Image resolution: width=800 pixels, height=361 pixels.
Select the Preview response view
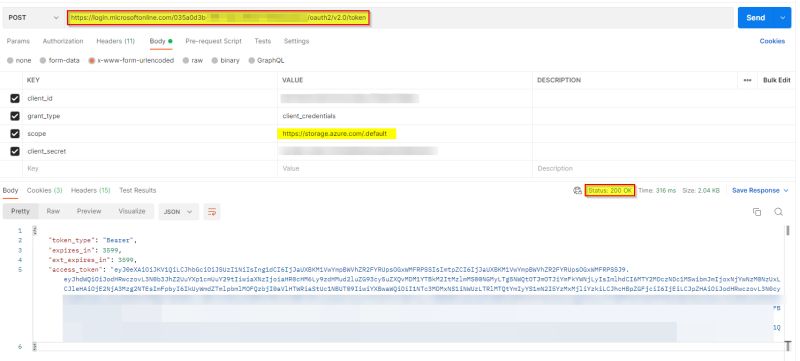(x=89, y=212)
